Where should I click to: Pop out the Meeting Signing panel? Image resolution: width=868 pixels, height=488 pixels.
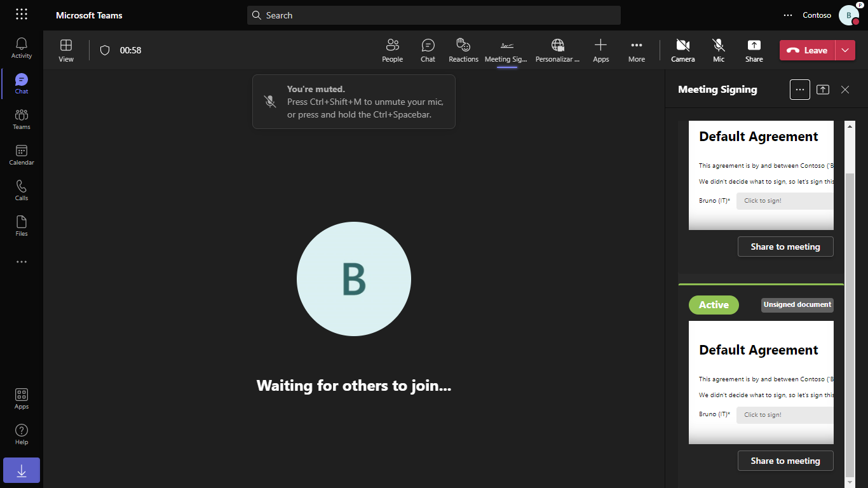(823, 90)
